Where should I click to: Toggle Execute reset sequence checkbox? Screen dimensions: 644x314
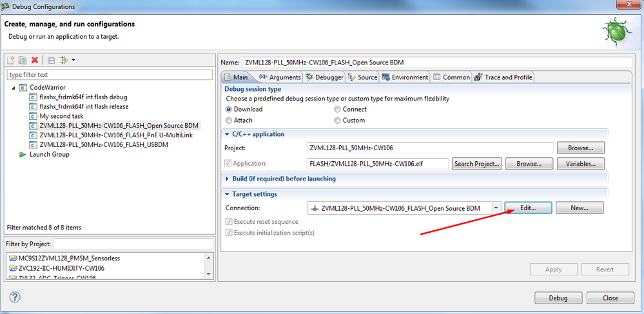pos(229,222)
